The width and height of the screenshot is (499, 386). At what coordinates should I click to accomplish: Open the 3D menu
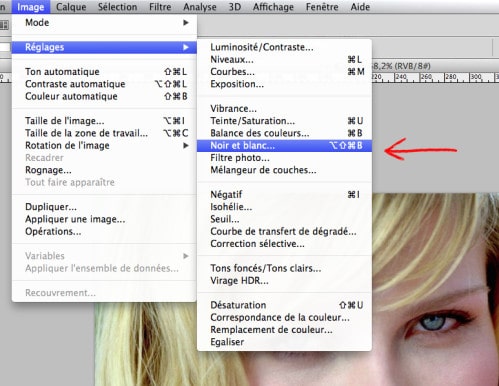[x=235, y=7]
